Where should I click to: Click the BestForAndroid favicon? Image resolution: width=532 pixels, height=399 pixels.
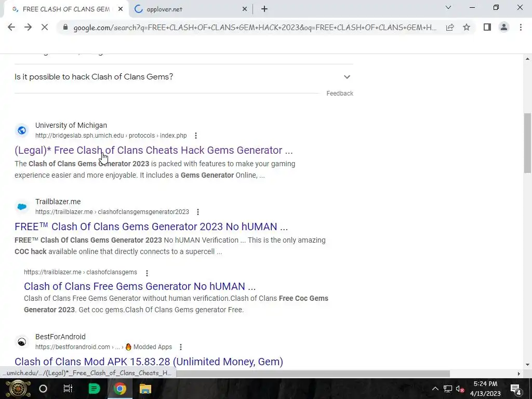coord(22,342)
